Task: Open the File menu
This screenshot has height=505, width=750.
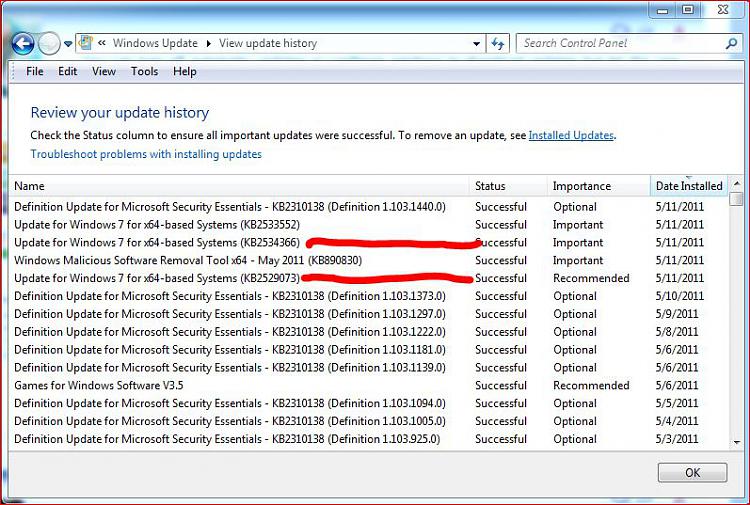Action: (35, 71)
